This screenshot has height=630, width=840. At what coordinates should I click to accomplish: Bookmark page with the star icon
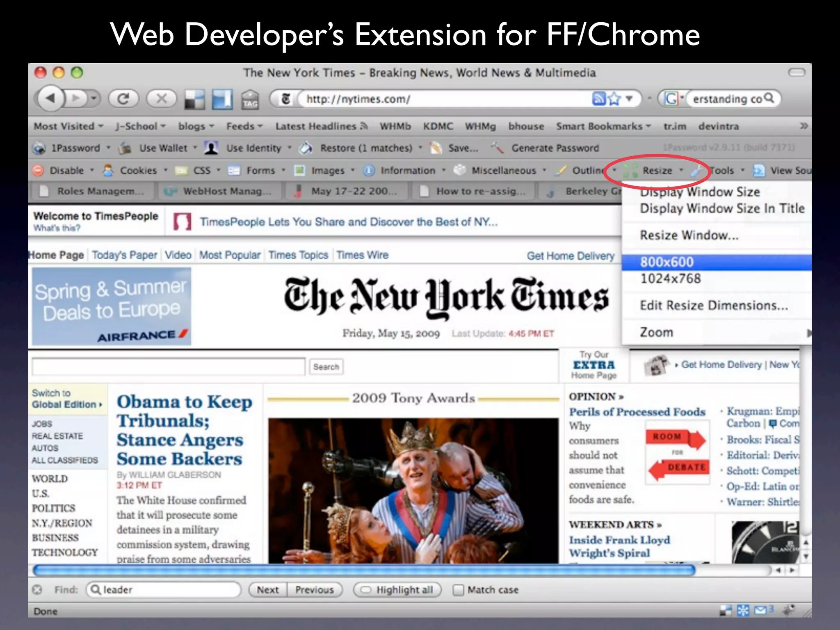(614, 99)
